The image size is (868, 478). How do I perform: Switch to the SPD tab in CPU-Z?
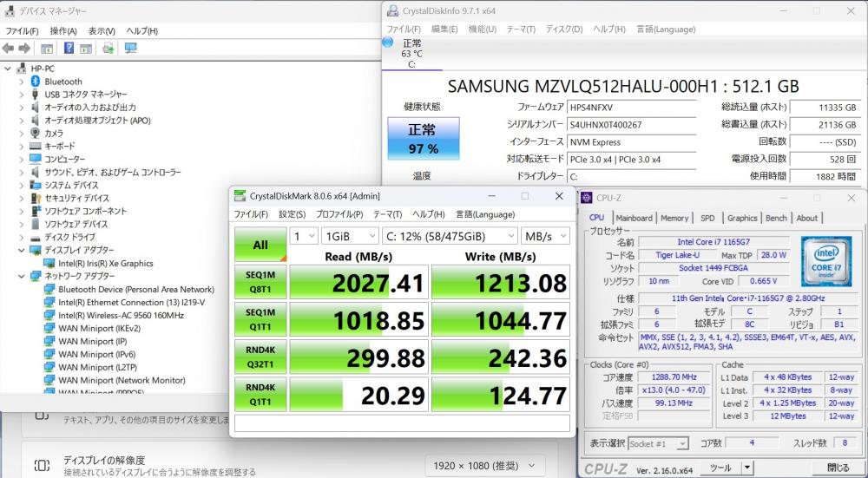(x=707, y=218)
